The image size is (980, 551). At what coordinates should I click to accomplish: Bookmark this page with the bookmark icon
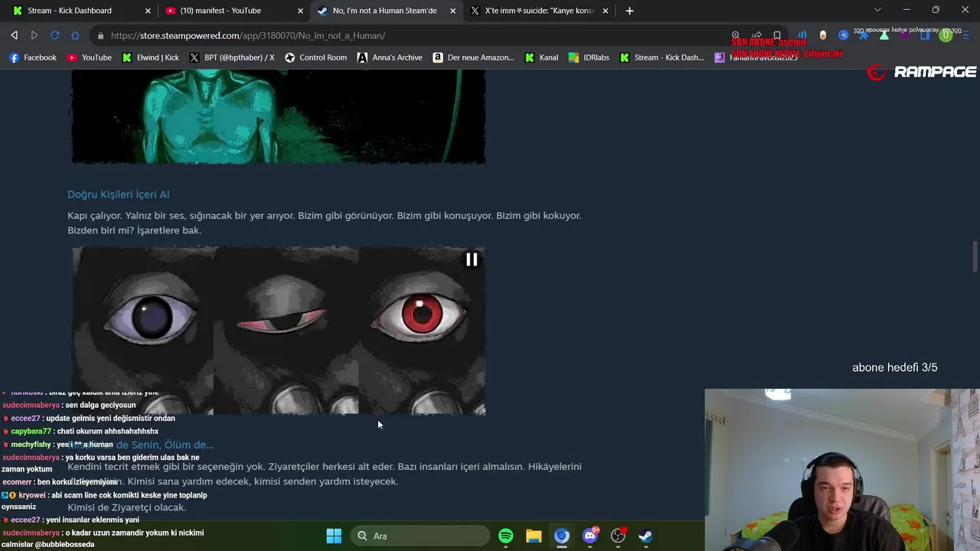tap(777, 35)
